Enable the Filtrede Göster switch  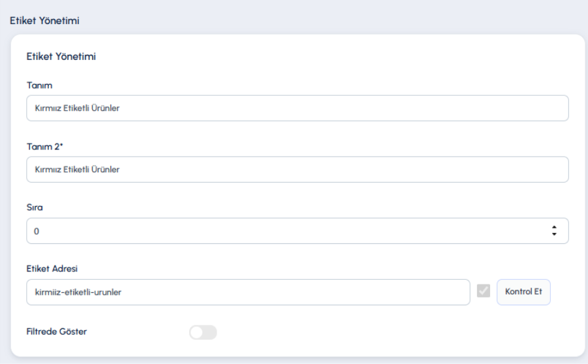coord(203,332)
